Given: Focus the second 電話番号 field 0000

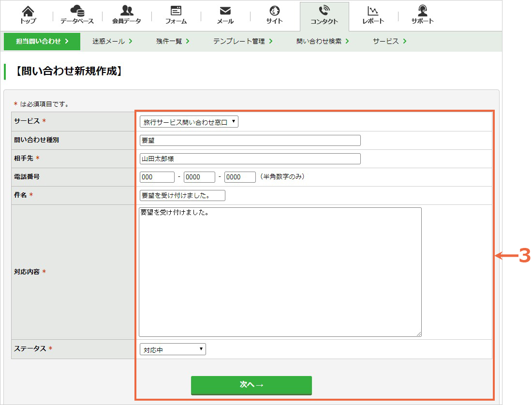Looking at the screenshot, I should (x=199, y=177).
